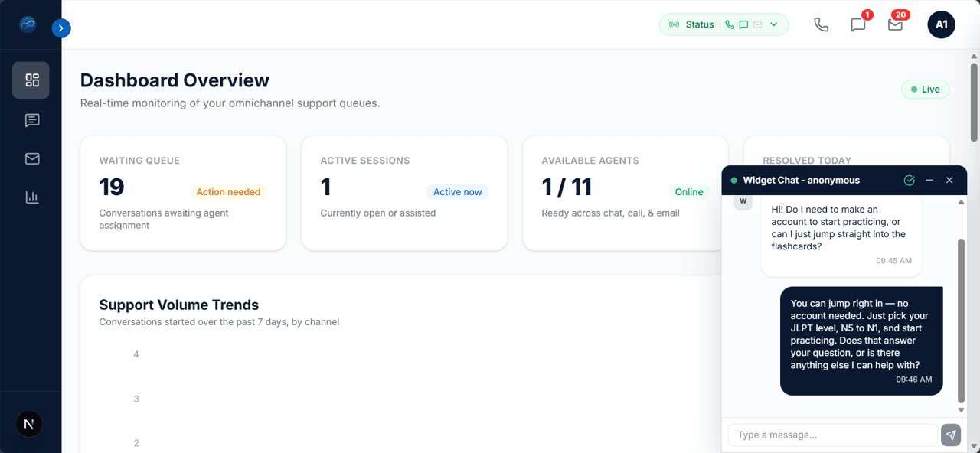Click the chat panel vertical scrollbar
This screenshot has width=980, height=453.
962,321
